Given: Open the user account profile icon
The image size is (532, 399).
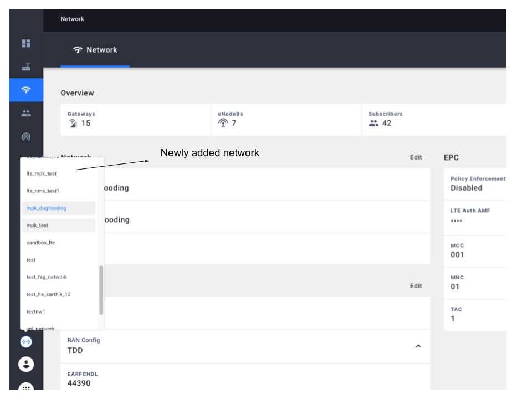Looking at the screenshot, I should pyautogui.click(x=25, y=364).
